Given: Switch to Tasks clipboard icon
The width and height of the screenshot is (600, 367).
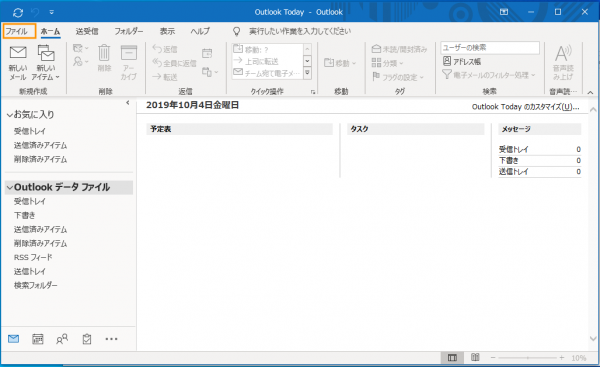Looking at the screenshot, I should (87, 339).
